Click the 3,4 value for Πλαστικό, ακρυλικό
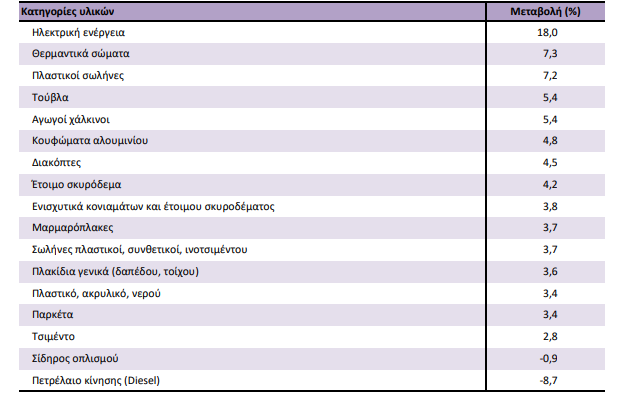 point(550,294)
